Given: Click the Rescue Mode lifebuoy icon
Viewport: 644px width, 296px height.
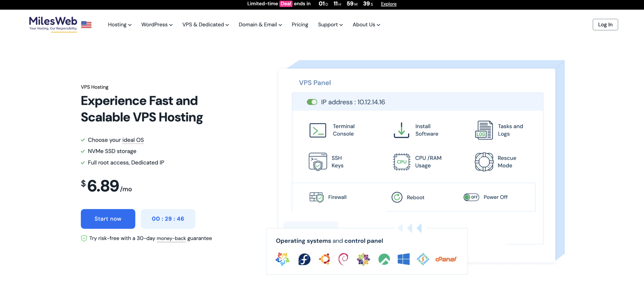Looking at the screenshot, I should pyautogui.click(x=484, y=162).
